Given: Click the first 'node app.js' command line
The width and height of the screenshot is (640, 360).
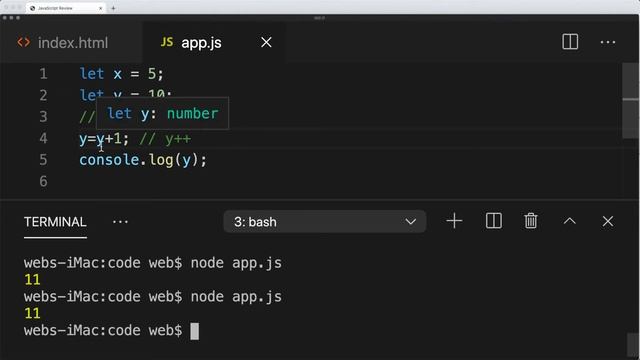Looking at the screenshot, I should 153,263.
